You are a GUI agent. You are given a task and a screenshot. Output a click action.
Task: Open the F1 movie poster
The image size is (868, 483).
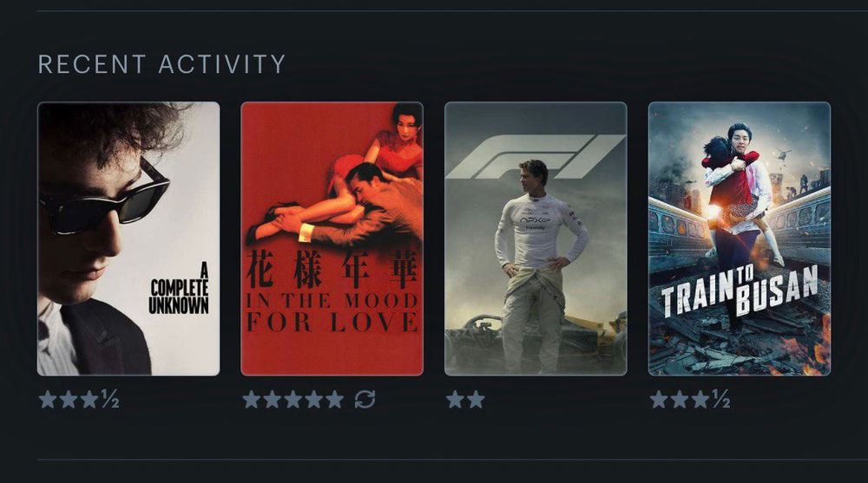[536, 239]
